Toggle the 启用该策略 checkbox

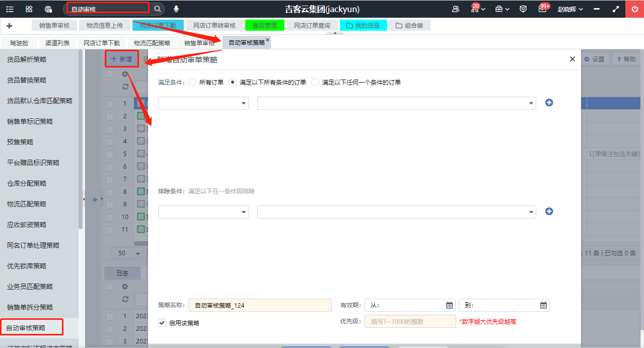pyautogui.click(x=162, y=323)
